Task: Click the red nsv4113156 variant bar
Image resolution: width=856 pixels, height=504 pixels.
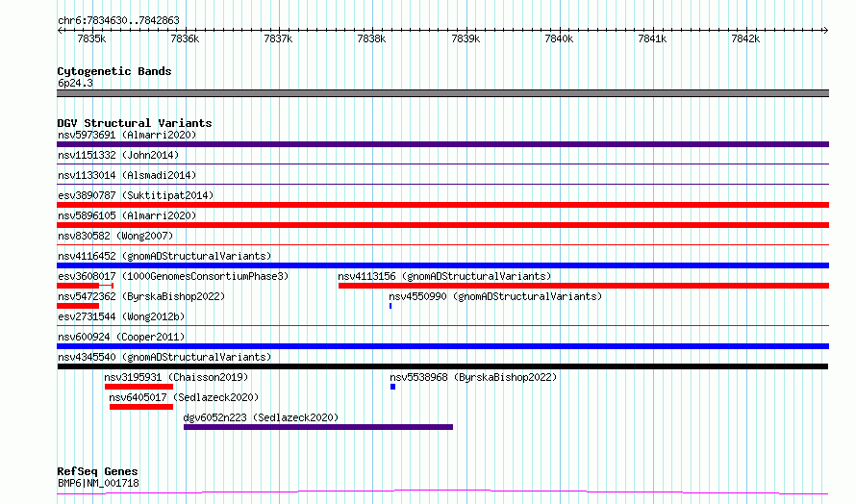Action: pos(584,286)
